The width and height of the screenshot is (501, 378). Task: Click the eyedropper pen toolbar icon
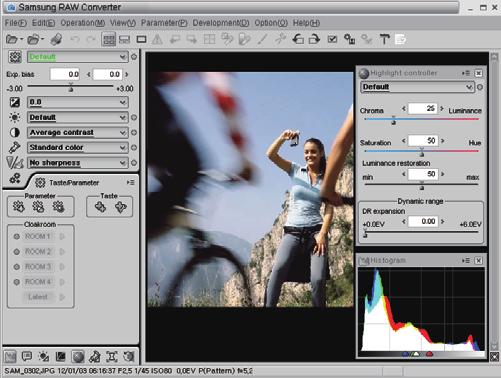[262, 39]
